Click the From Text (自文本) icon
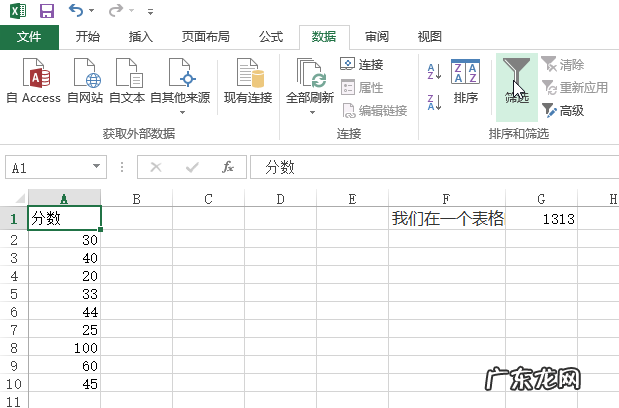Image resolution: width=619 pixels, height=408 pixels. pos(128,80)
